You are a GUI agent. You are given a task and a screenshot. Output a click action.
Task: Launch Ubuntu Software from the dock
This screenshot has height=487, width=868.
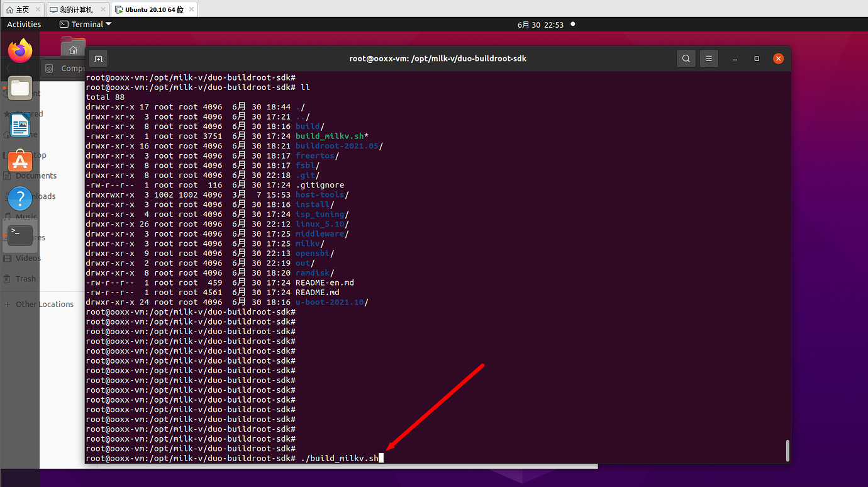(19, 161)
